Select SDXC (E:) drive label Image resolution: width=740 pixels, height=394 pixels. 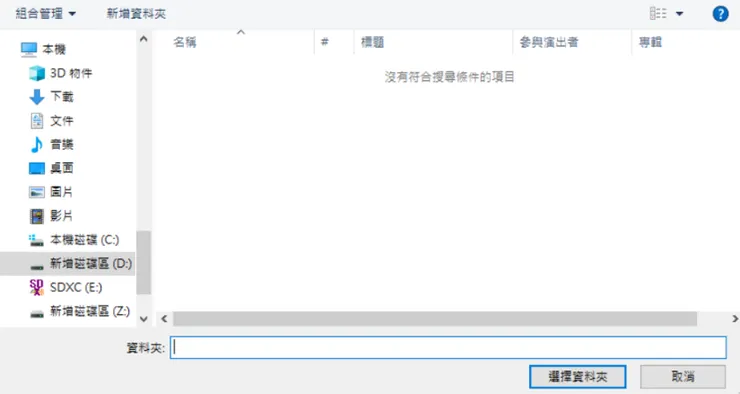click(76, 287)
